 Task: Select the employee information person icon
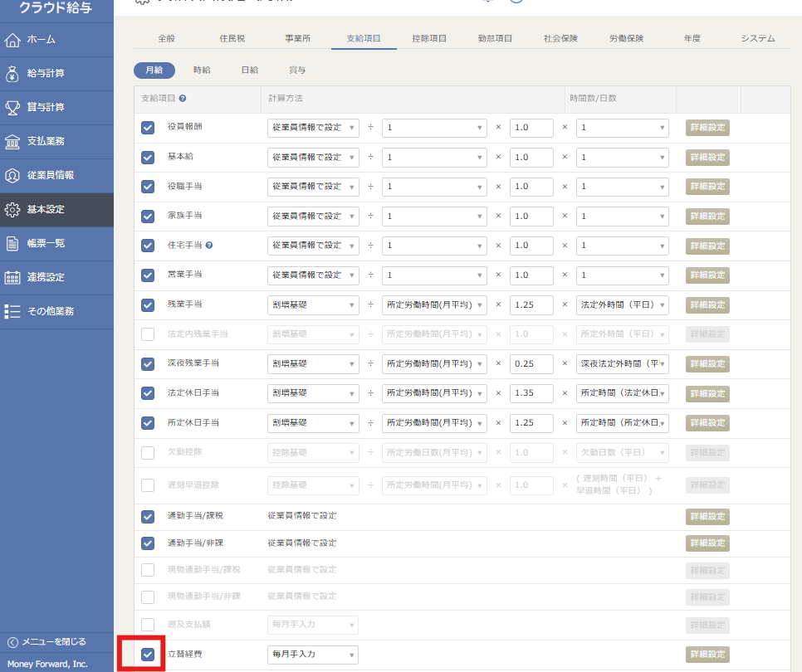click(x=12, y=175)
